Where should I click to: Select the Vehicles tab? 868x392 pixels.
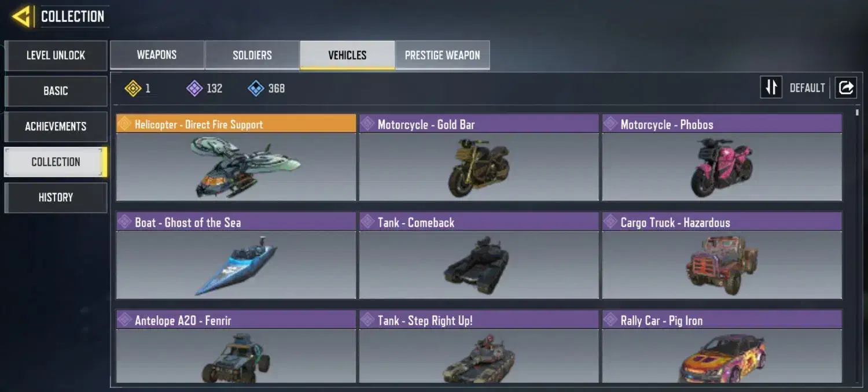347,55
